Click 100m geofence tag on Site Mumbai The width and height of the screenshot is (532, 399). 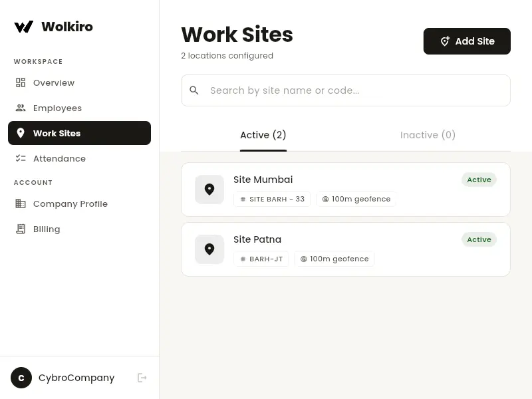[356, 199]
